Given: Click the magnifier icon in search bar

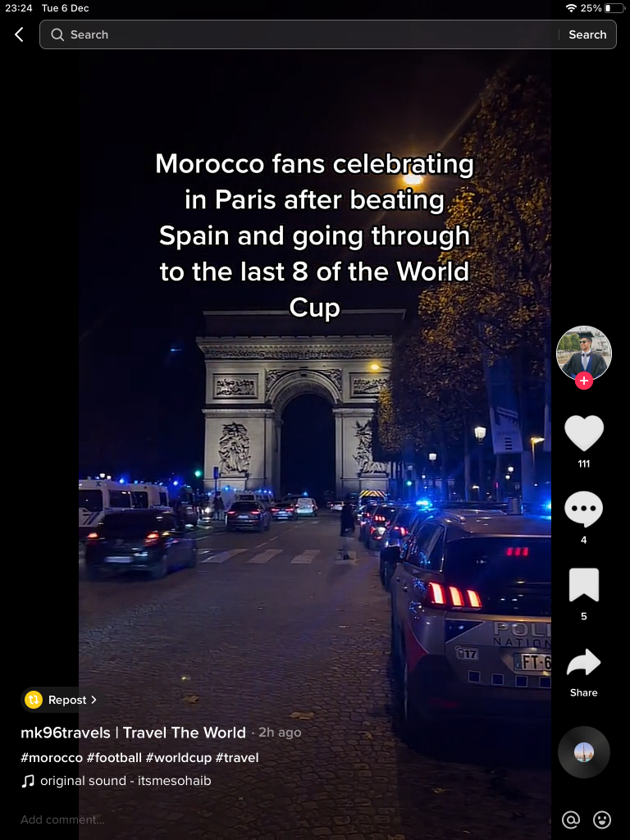Looking at the screenshot, I should click(x=57, y=34).
